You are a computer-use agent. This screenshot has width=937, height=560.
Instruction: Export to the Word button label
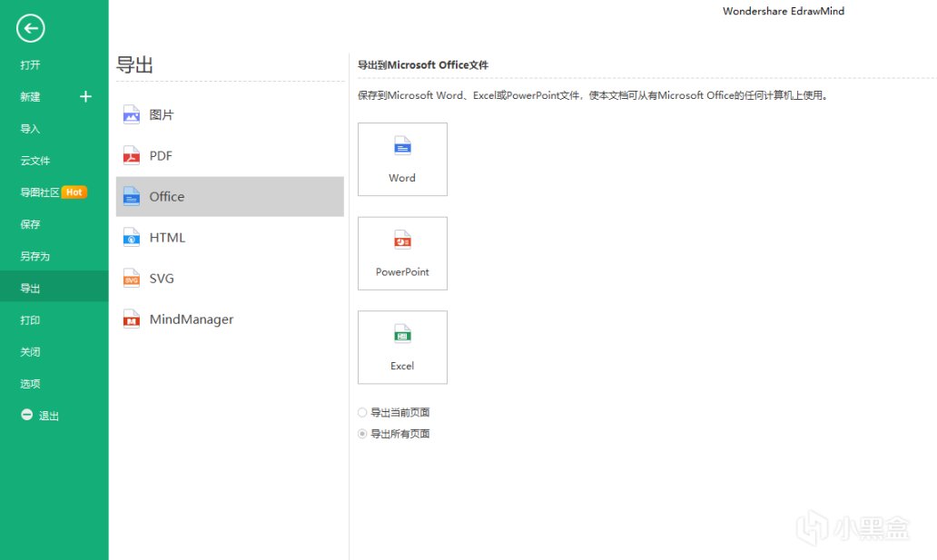tap(402, 178)
